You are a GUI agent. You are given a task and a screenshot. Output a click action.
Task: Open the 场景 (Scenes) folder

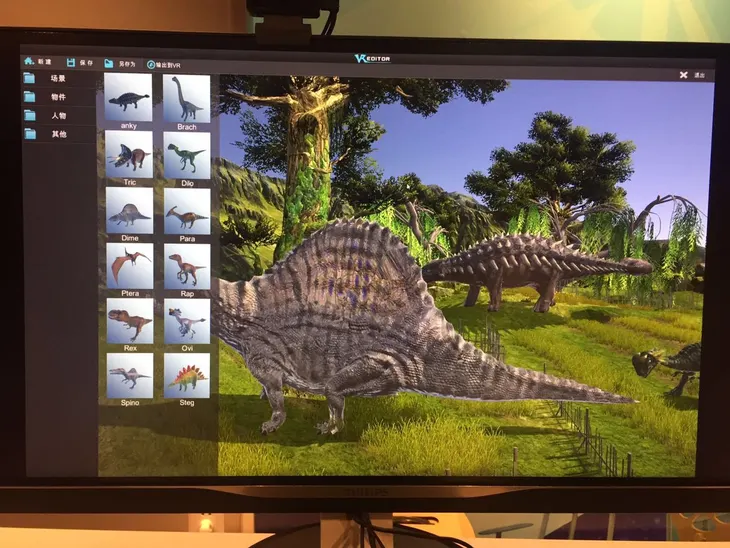click(x=31, y=78)
